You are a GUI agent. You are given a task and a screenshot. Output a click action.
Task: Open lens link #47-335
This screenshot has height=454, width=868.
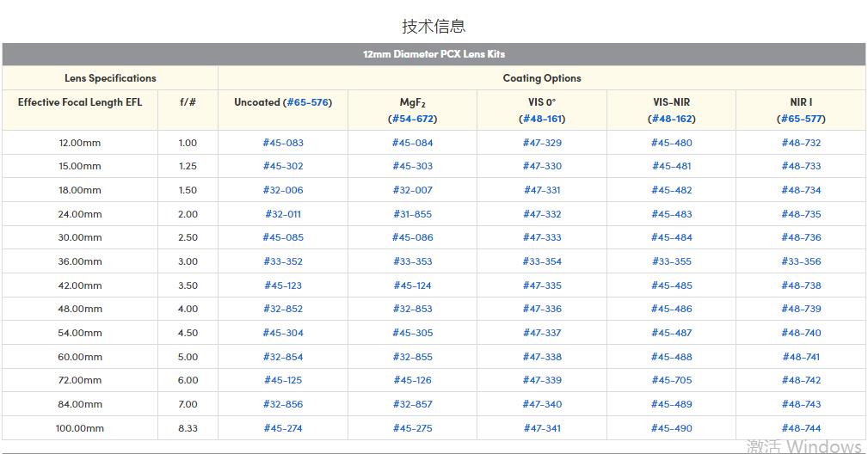click(542, 285)
